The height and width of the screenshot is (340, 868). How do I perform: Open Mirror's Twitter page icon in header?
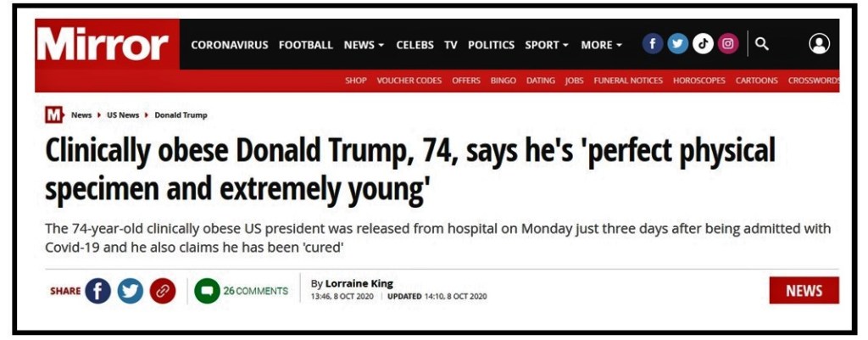pyautogui.click(x=677, y=44)
